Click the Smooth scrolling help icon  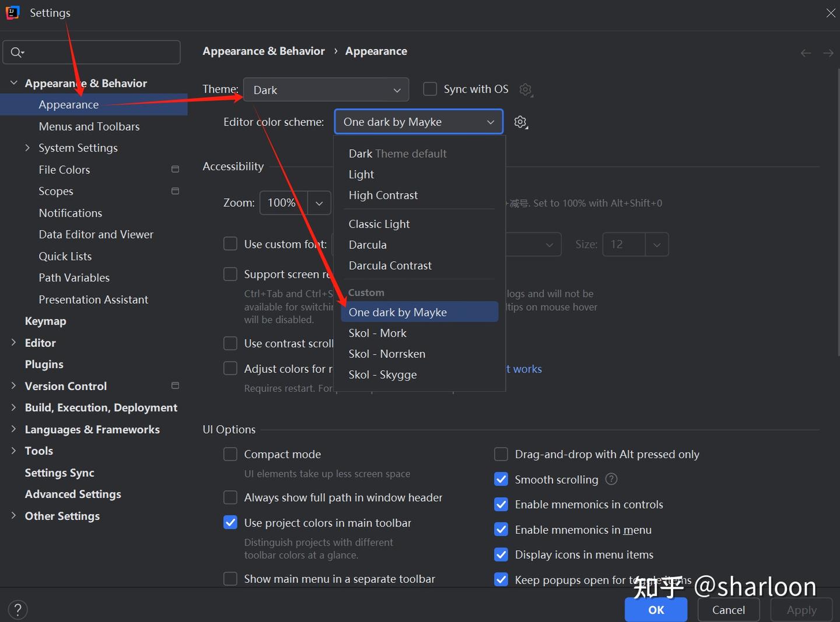click(x=611, y=479)
